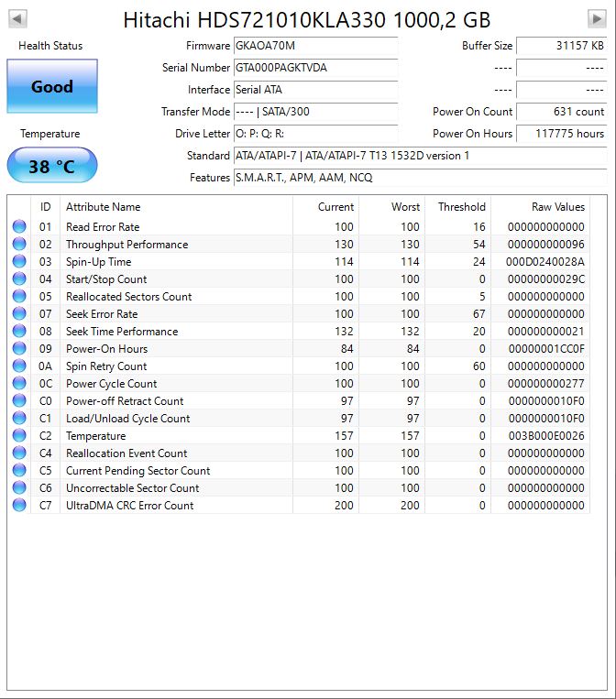The width and height of the screenshot is (616, 699).
Task: Click the Raw Values column header
Action: coord(541,207)
